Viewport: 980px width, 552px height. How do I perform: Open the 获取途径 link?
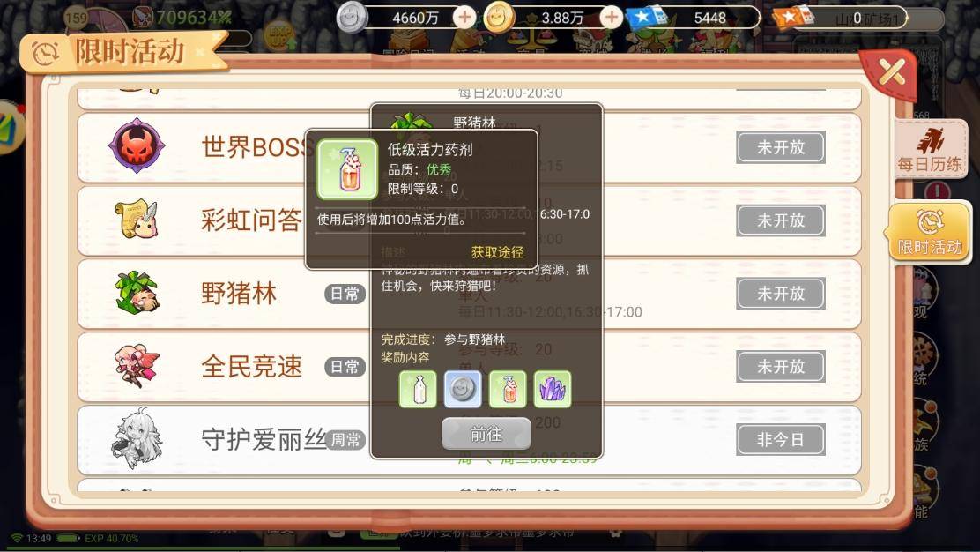[x=498, y=252]
